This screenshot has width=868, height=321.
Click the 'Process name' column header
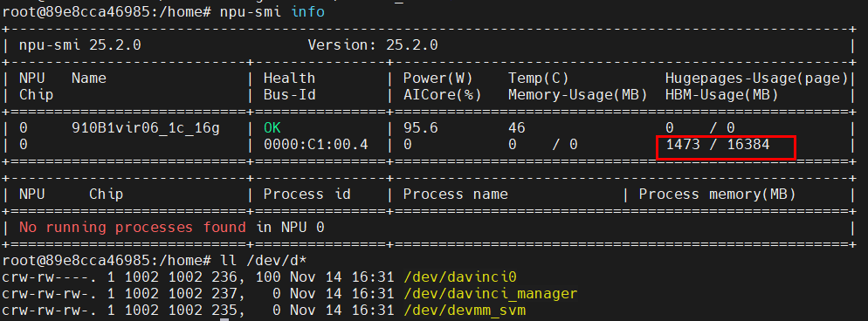coord(455,195)
